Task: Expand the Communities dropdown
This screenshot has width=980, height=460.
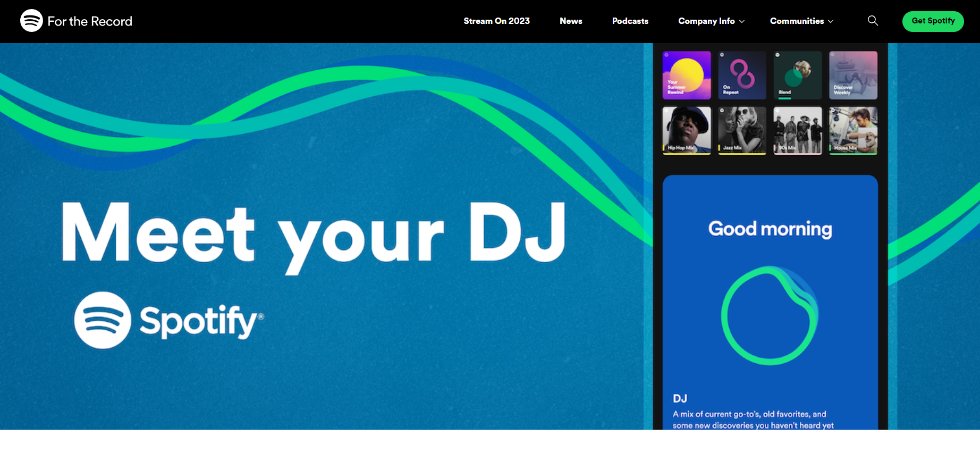Action: [x=801, y=21]
